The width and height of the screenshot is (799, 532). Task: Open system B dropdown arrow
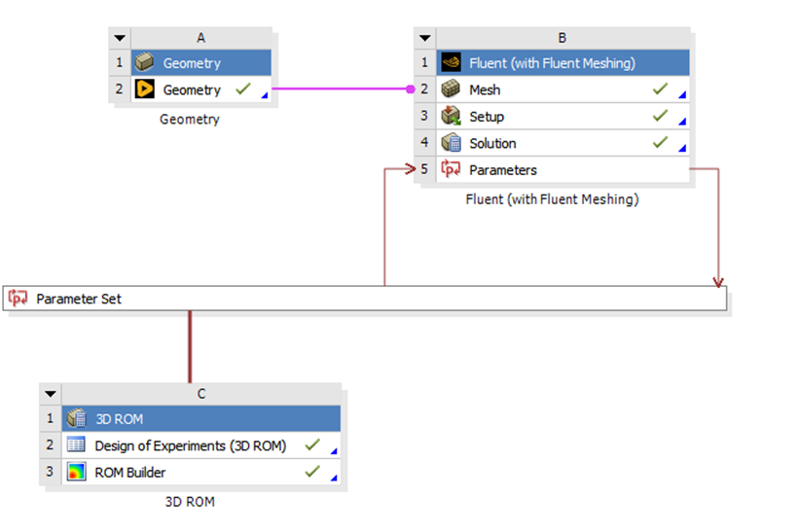[425, 38]
